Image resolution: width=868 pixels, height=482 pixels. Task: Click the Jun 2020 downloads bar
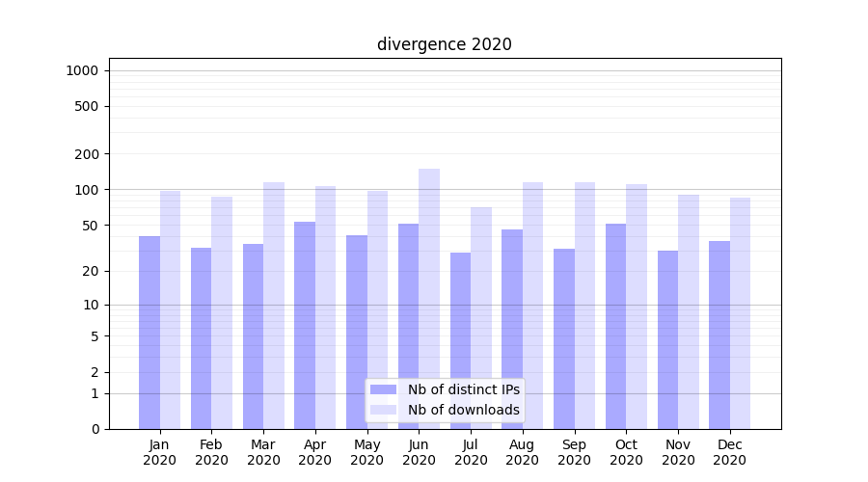(x=429, y=299)
